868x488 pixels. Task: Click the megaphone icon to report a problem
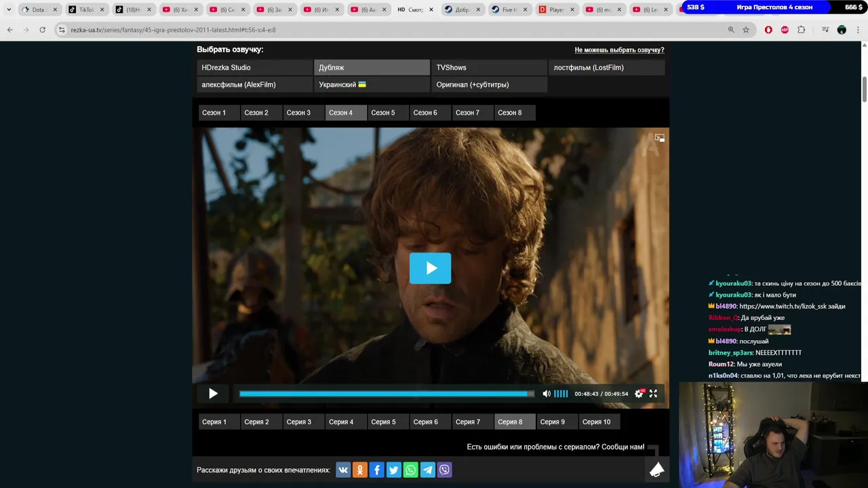click(x=656, y=469)
